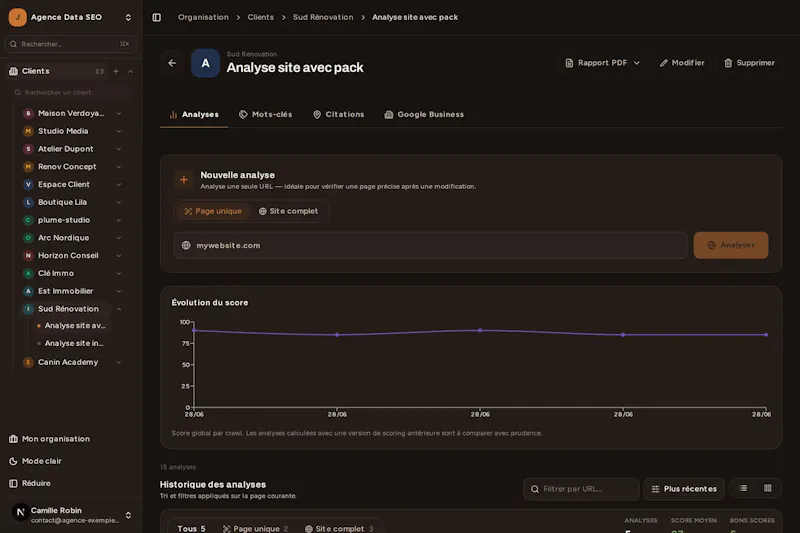The image size is (800, 533).
Task: Select Est Immobilier client
Action: click(65, 291)
